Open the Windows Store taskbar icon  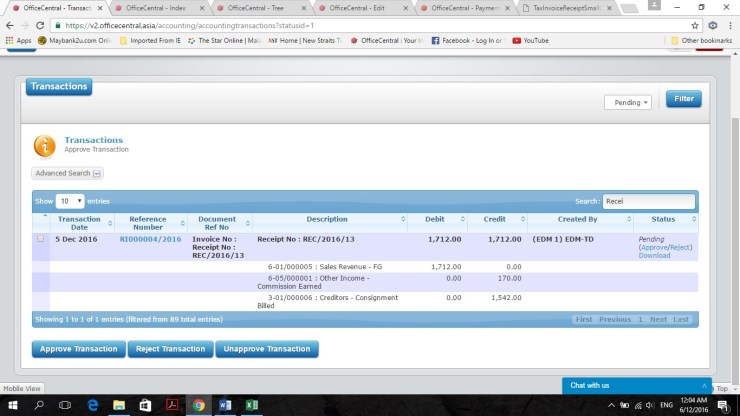click(145, 405)
